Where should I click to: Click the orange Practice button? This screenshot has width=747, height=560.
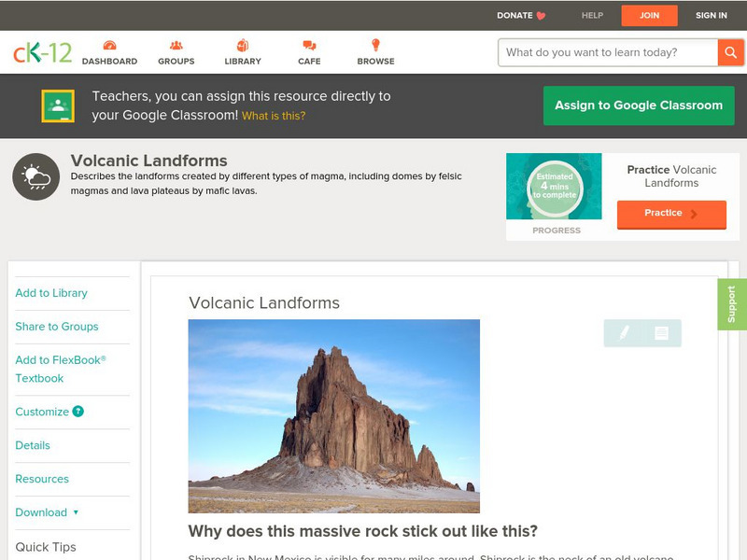671,215
